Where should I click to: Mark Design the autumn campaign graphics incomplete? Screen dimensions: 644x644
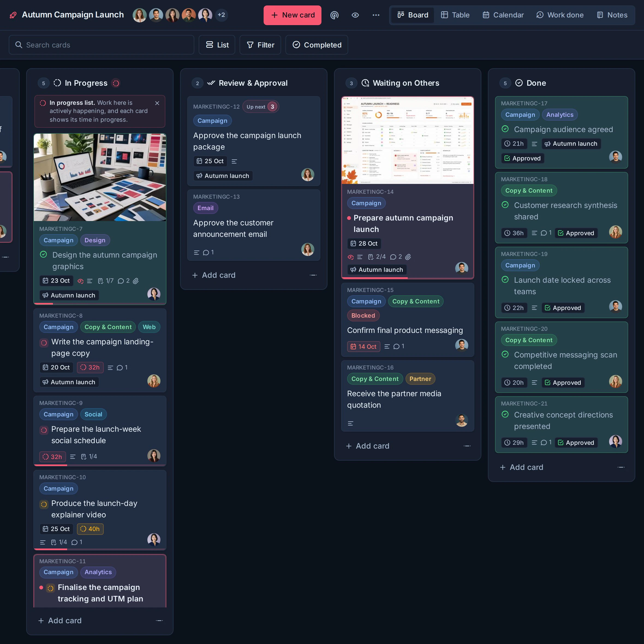click(44, 254)
